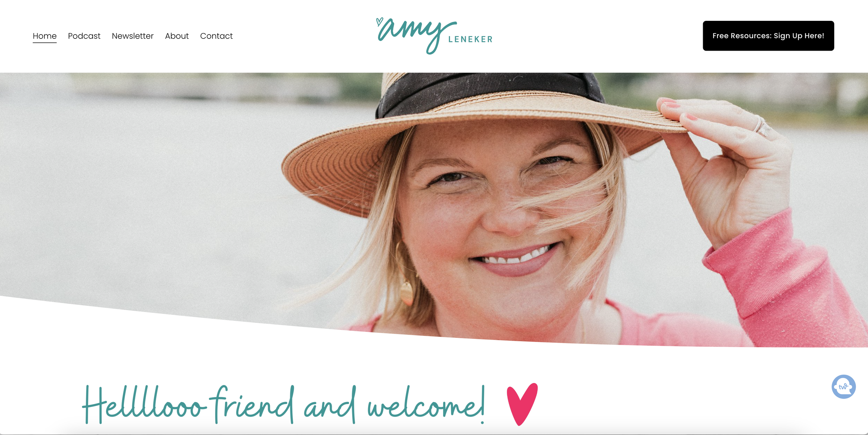Open the Newsletter page
Screen dimensions: 868x435
click(x=133, y=36)
